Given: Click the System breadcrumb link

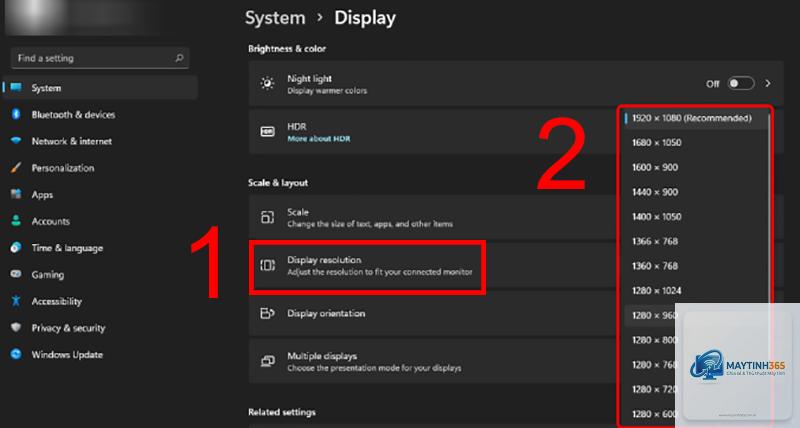Looking at the screenshot, I should point(275,18).
